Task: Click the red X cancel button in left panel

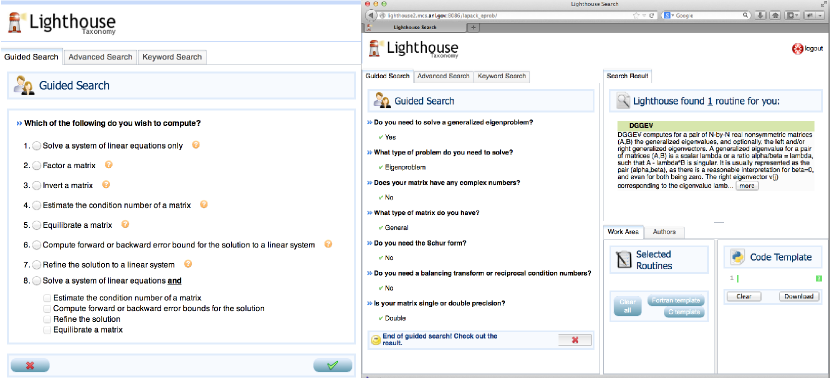Action: tap(30, 365)
